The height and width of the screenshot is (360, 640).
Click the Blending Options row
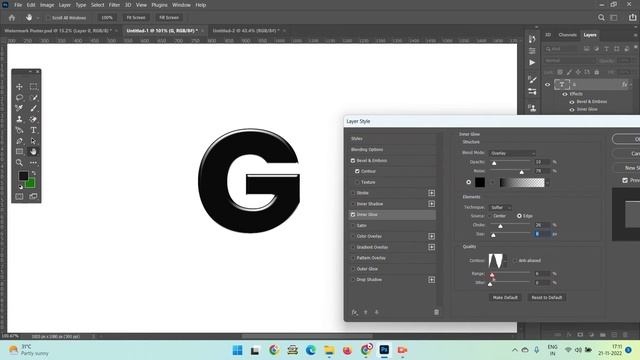392,149
